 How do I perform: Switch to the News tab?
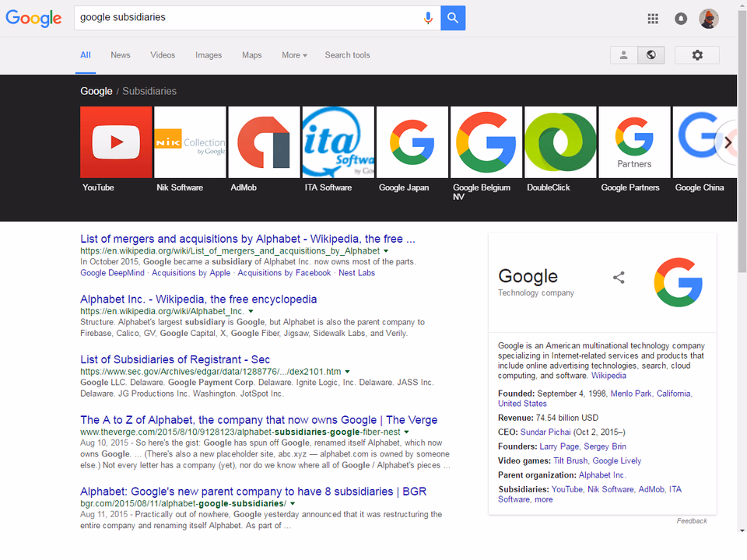pos(121,55)
